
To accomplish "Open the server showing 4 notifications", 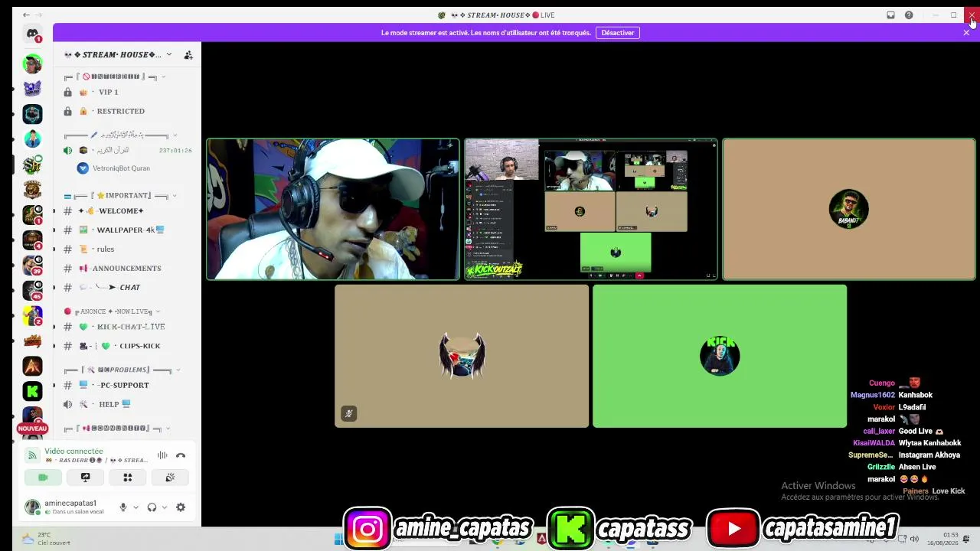I will (x=32, y=240).
